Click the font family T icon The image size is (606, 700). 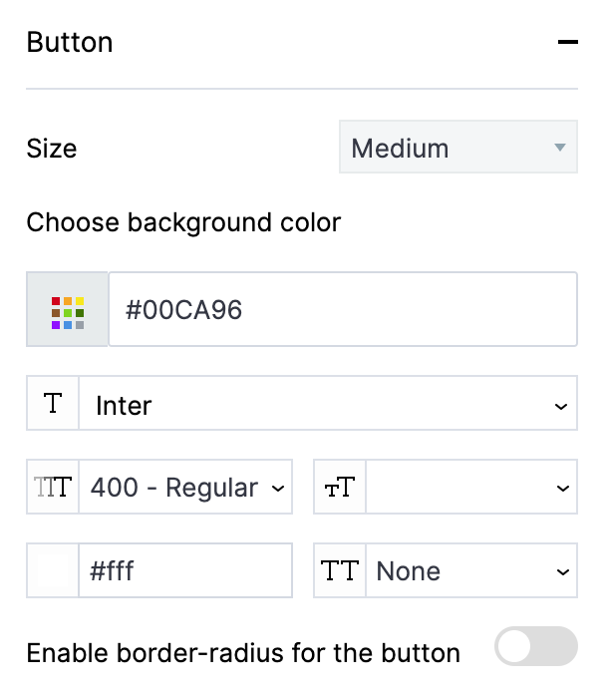click(53, 403)
